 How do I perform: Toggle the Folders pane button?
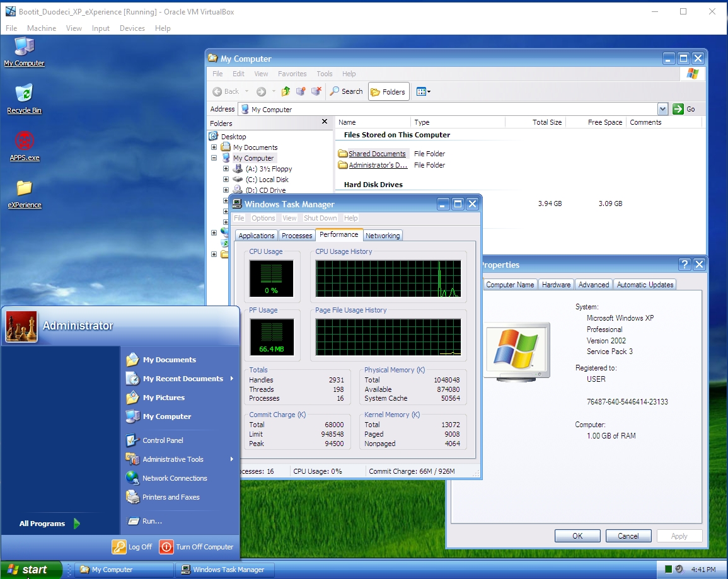(388, 91)
